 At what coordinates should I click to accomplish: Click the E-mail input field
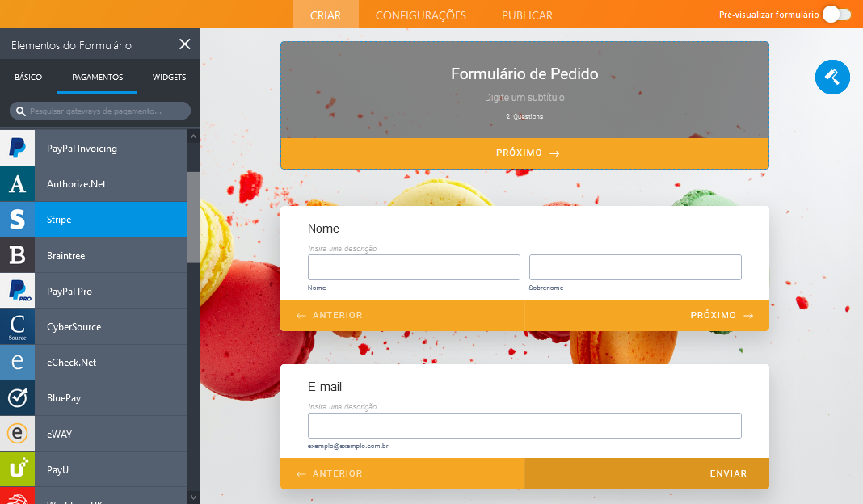(x=524, y=426)
